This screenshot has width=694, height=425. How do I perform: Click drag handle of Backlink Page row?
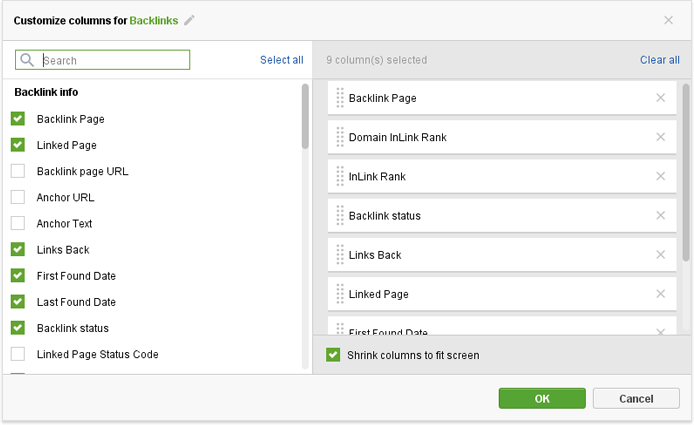coord(340,98)
